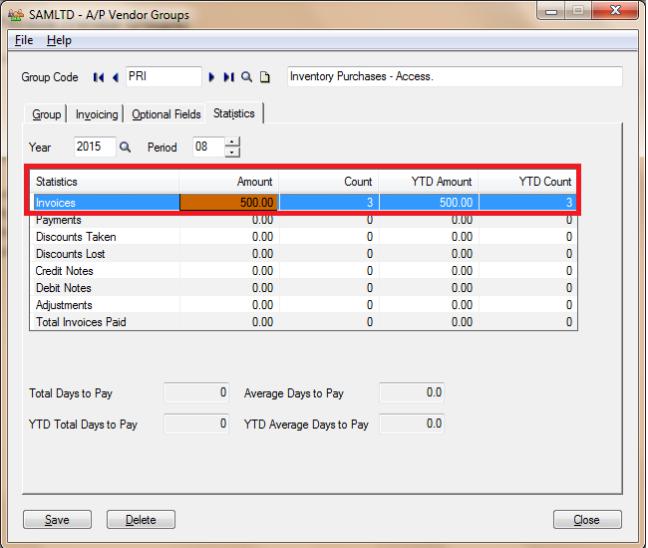Screen dimensions: 648x548
Task: Select the Invoices row label
Action: (107, 203)
